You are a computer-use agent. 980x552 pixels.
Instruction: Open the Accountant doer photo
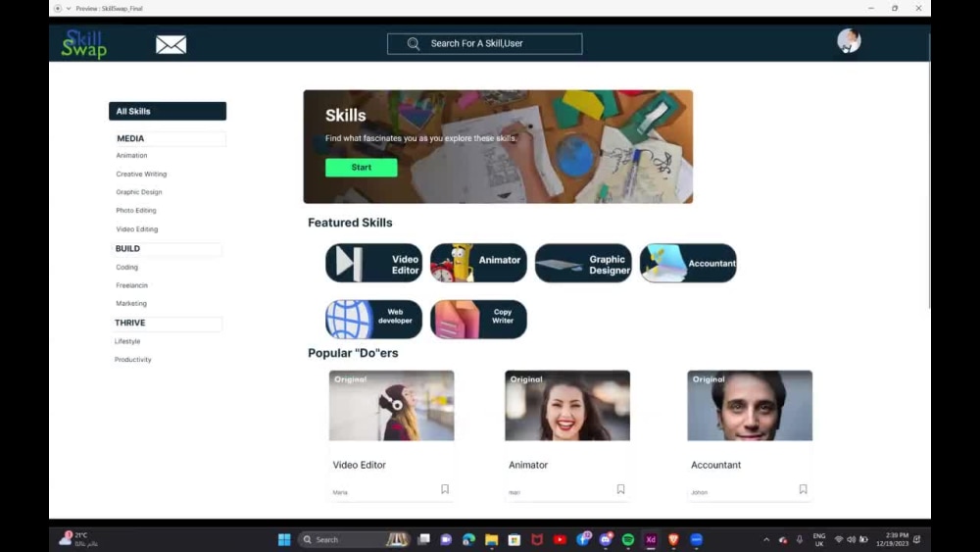click(750, 406)
